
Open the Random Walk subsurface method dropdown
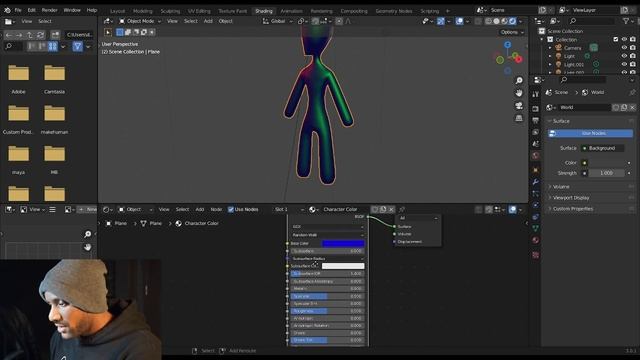pos(327,235)
